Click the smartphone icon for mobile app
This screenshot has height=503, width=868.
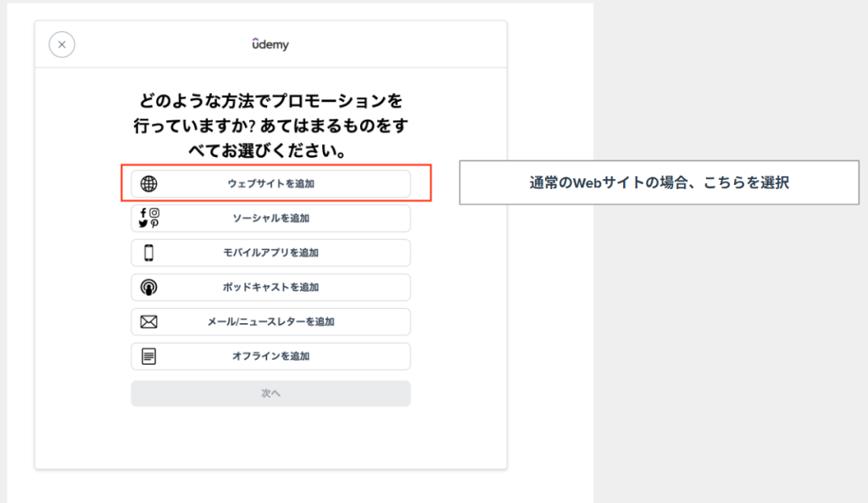pos(149,253)
